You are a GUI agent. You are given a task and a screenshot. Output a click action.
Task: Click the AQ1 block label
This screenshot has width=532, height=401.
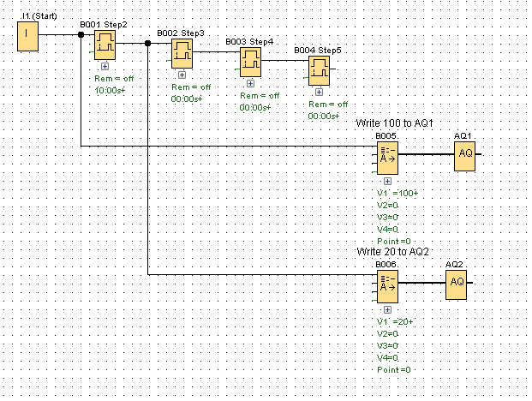point(463,136)
